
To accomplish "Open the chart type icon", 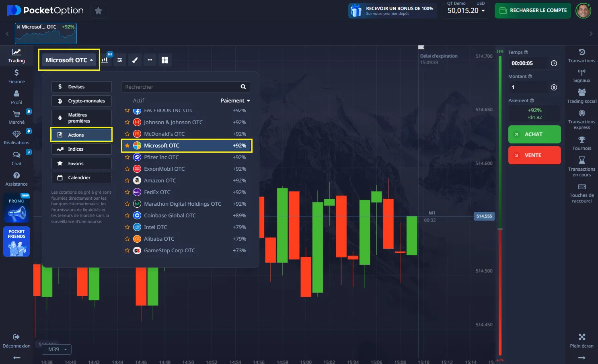I will point(105,60).
